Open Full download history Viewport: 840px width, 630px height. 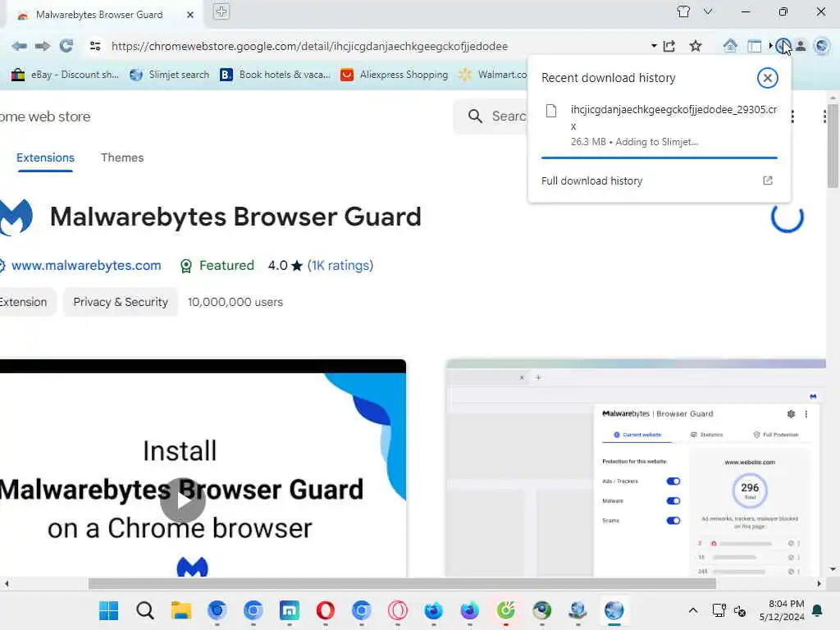tap(591, 181)
